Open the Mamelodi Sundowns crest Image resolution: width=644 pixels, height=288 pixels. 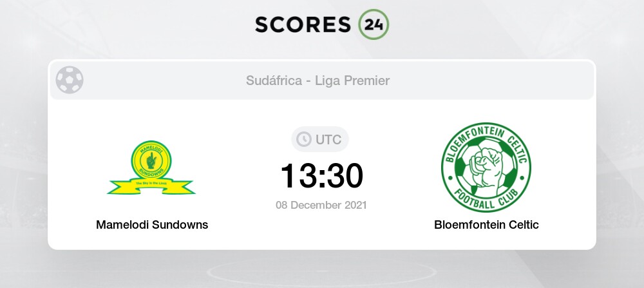click(x=151, y=168)
